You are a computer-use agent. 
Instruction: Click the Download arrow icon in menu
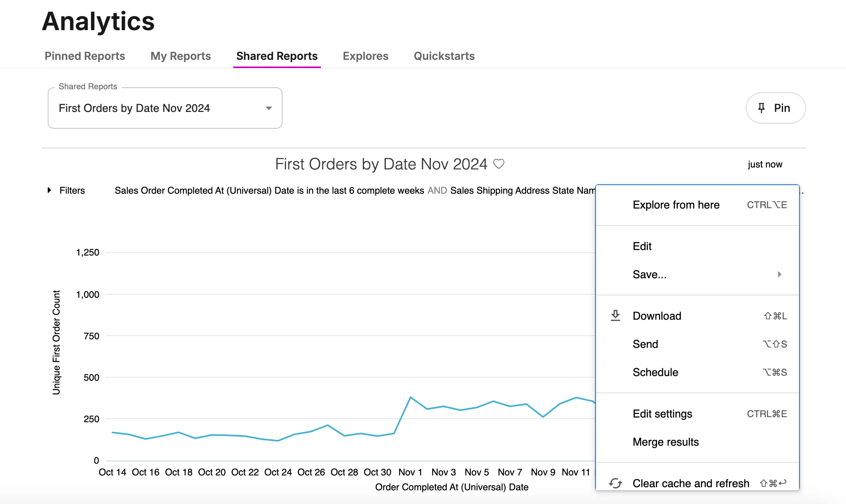pos(616,315)
